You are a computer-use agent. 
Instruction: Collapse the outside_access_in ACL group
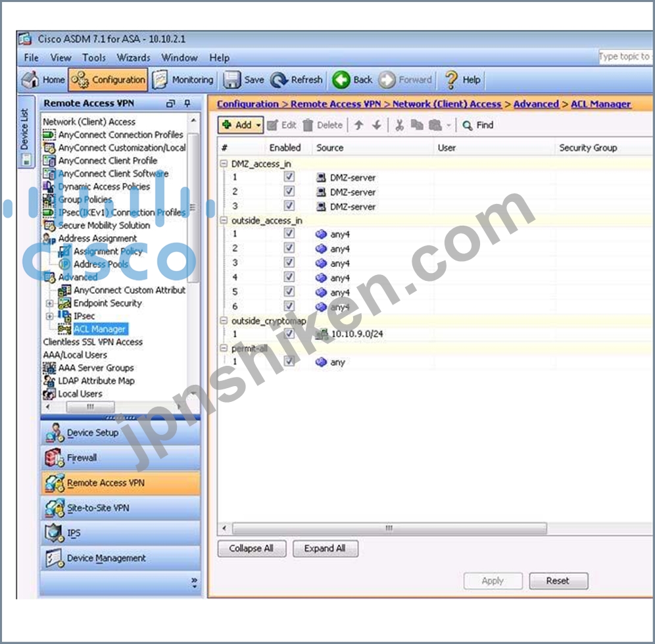tap(224, 220)
